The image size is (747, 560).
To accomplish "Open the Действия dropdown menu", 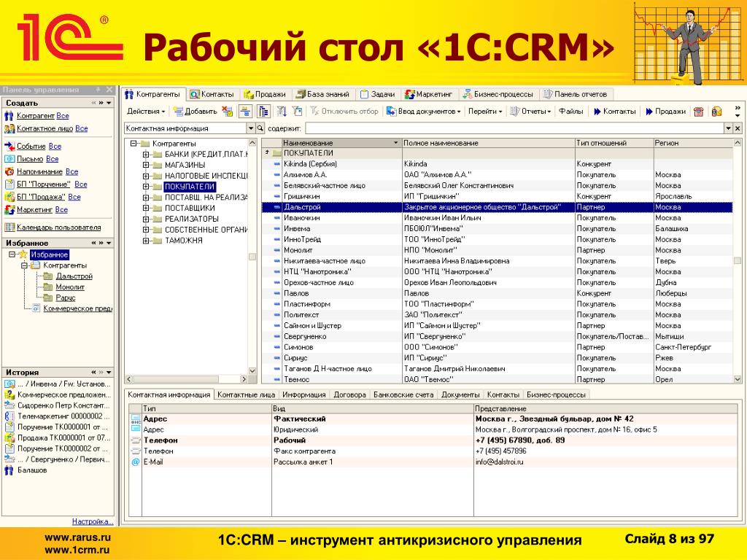I will point(146,112).
